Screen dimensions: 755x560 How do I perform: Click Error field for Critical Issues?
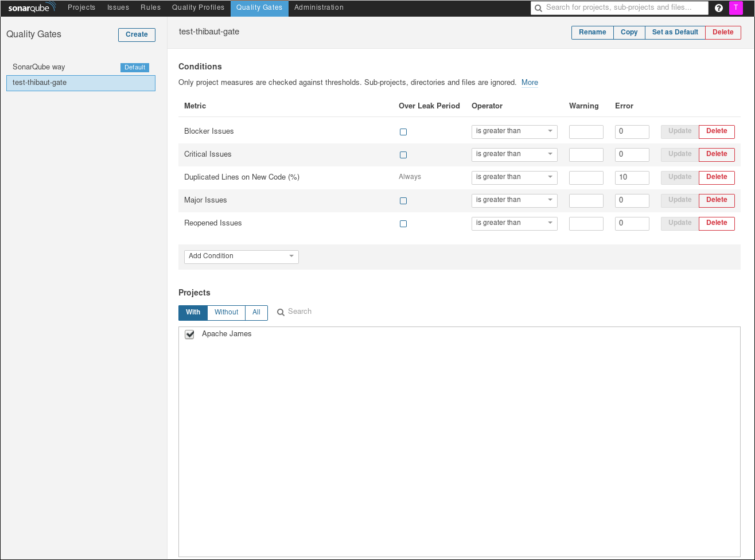tap(632, 154)
